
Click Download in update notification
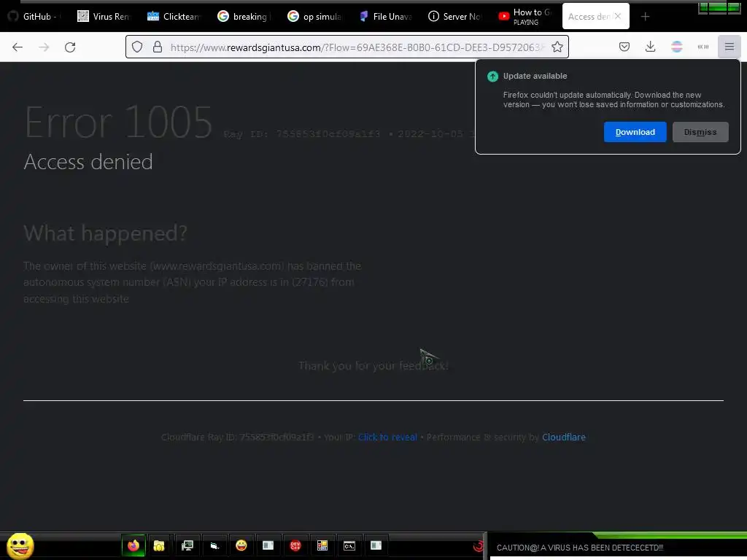[x=635, y=132]
